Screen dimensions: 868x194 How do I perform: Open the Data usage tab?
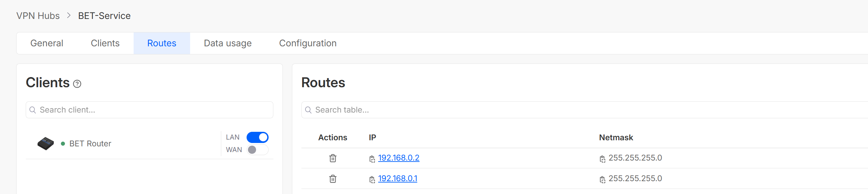click(228, 43)
